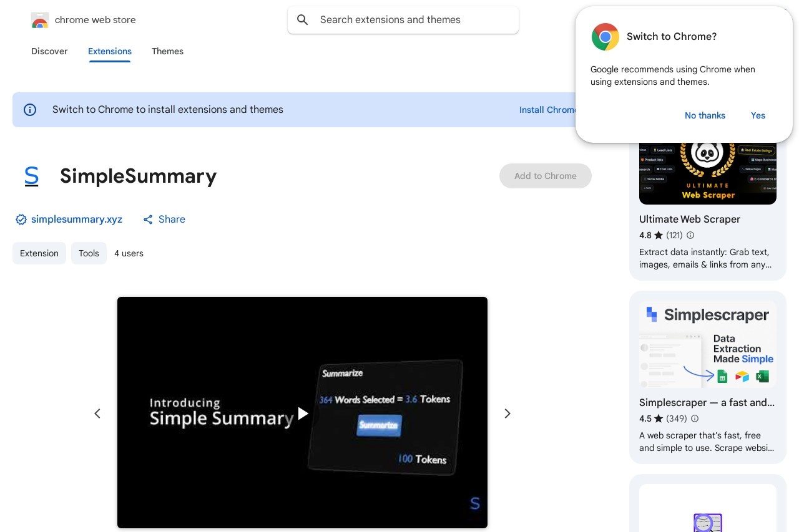
Task: Play the Simple Summary intro video
Action: [303, 413]
